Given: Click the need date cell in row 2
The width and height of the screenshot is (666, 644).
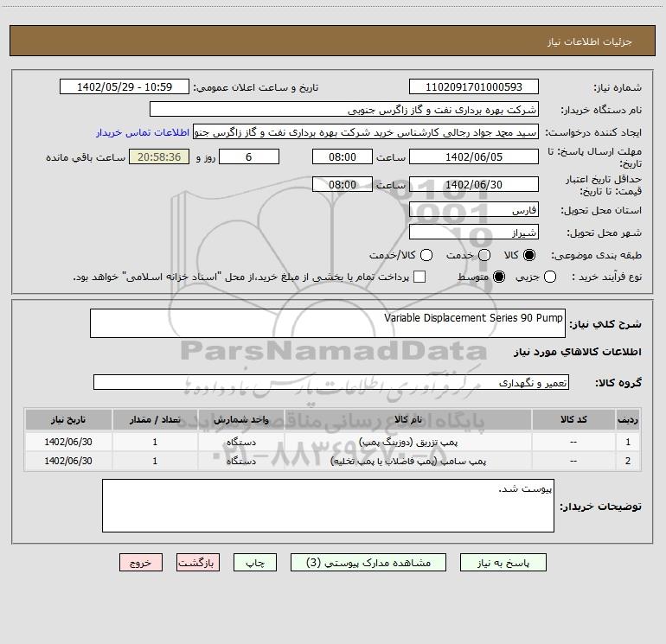Looking at the screenshot, I should coord(68,461).
